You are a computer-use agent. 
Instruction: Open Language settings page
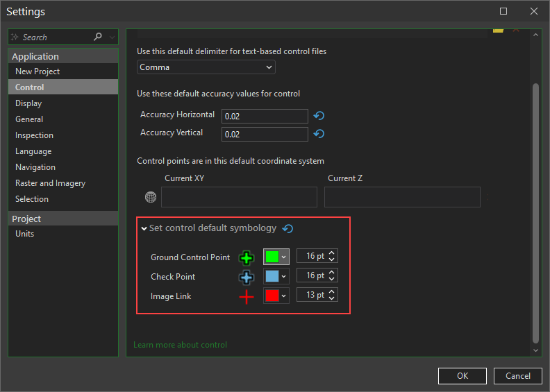[x=63, y=151]
